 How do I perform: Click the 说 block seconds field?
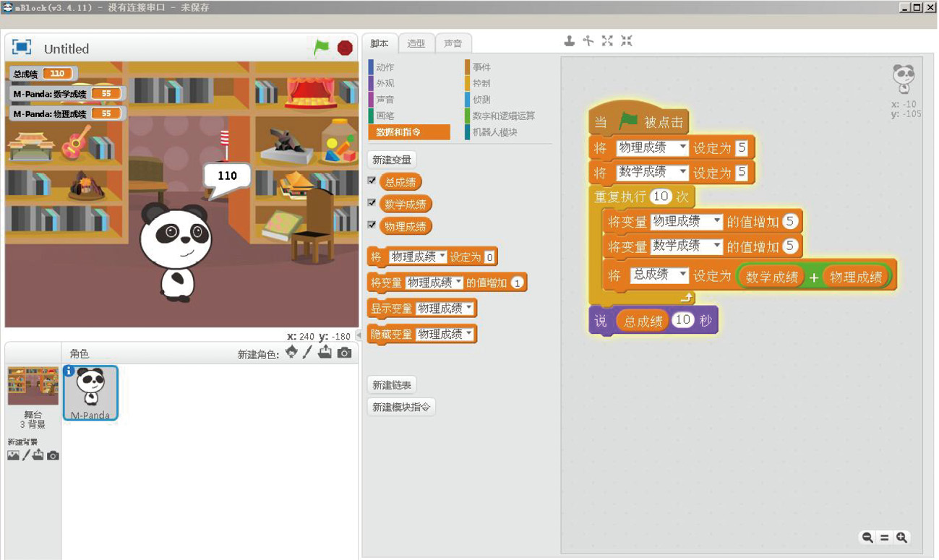[x=683, y=320]
